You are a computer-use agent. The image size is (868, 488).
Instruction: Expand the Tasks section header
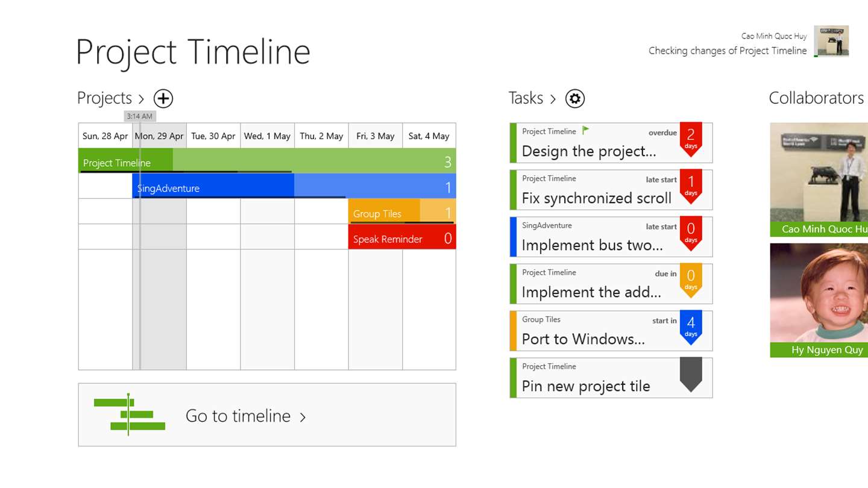coord(532,98)
